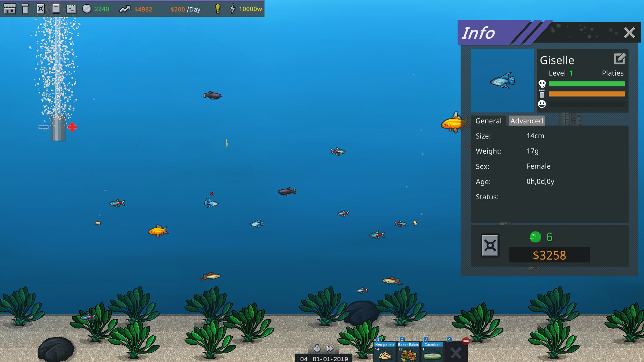This screenshot has width=644, height=362.
Task: Select the Neo pellets food slot
Action: [384, 353]
